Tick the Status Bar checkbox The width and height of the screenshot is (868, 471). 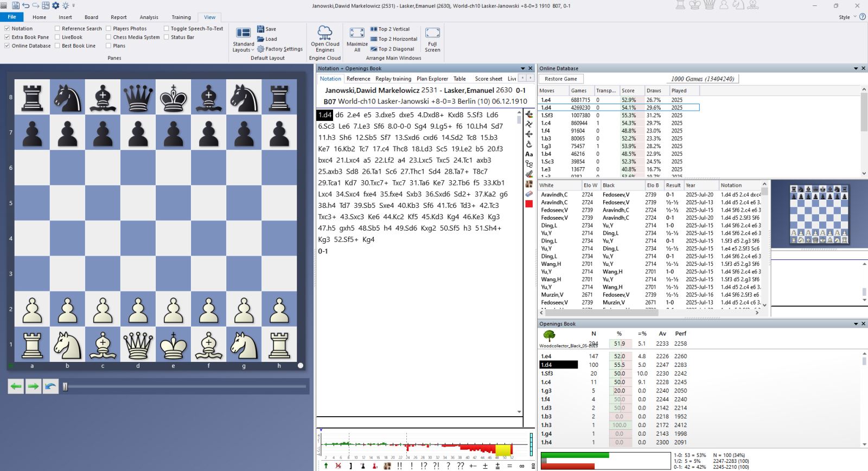click(167, 37)
